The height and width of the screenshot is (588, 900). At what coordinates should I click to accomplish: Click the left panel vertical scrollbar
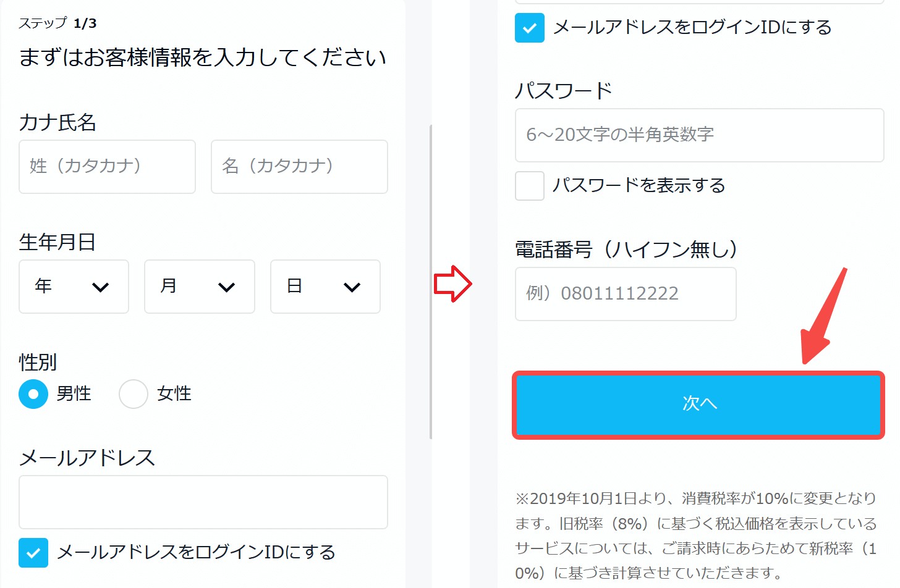(430, 282)
